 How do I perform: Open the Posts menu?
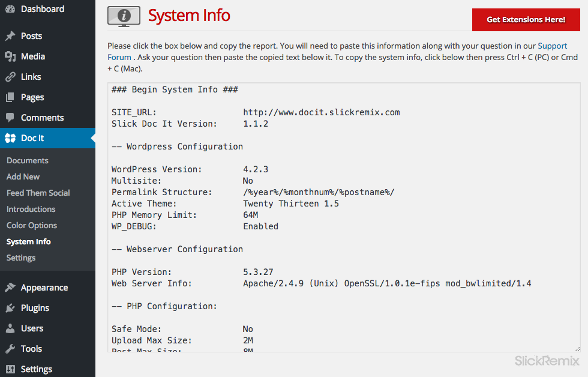click(31, 36)
